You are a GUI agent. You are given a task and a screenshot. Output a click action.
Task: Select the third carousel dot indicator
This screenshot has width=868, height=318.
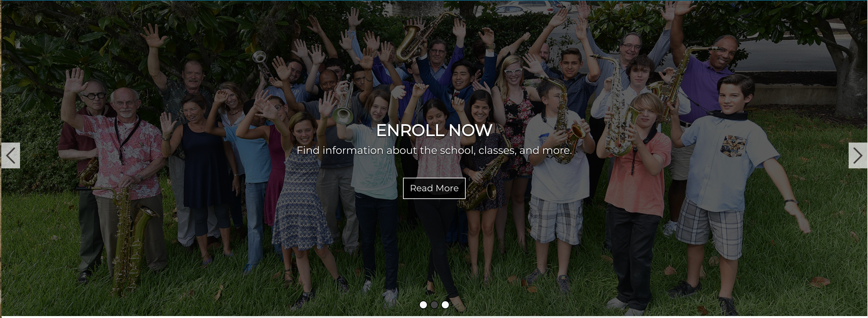(445, 305)
